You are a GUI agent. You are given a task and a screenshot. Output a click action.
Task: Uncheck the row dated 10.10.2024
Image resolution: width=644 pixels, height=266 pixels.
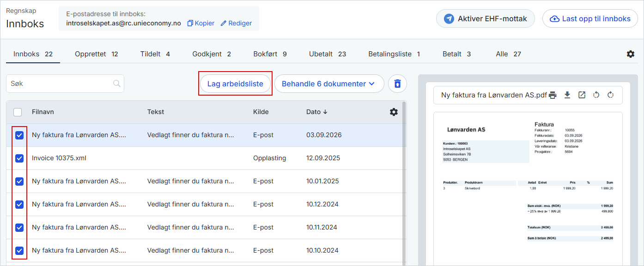(x=19, y=250)
